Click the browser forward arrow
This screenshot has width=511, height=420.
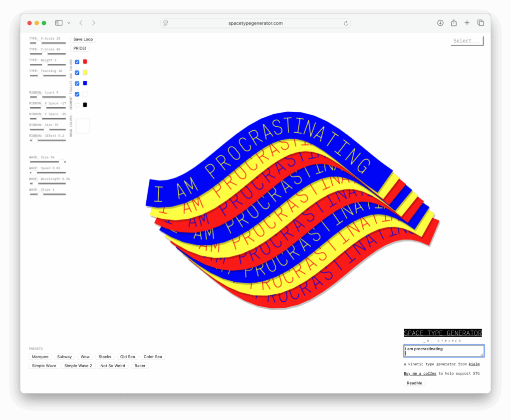click(x=93, y=23)
